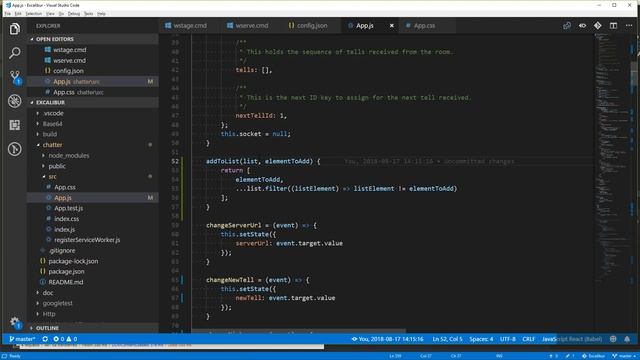Screen dimensions: 640x360
Task: Open wserve.cmd in Open Editors list
Action: (93, 60)
